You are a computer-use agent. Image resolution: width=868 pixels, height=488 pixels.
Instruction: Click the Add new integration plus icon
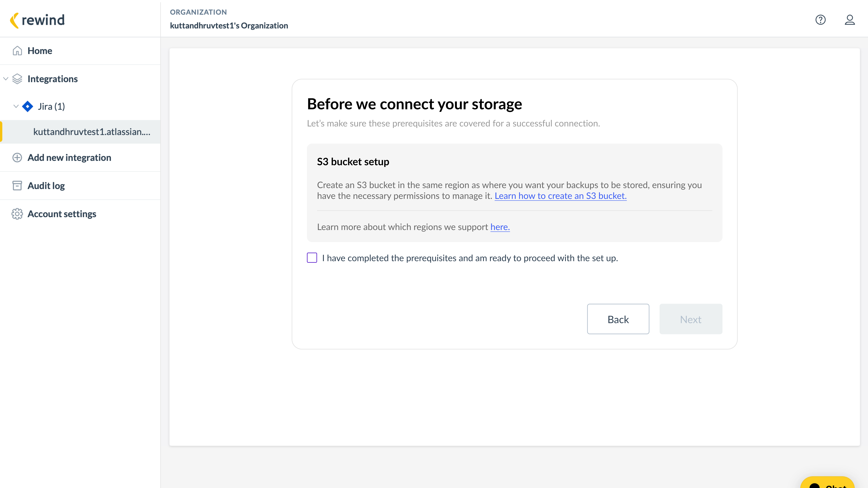click(x=17, y=157)
